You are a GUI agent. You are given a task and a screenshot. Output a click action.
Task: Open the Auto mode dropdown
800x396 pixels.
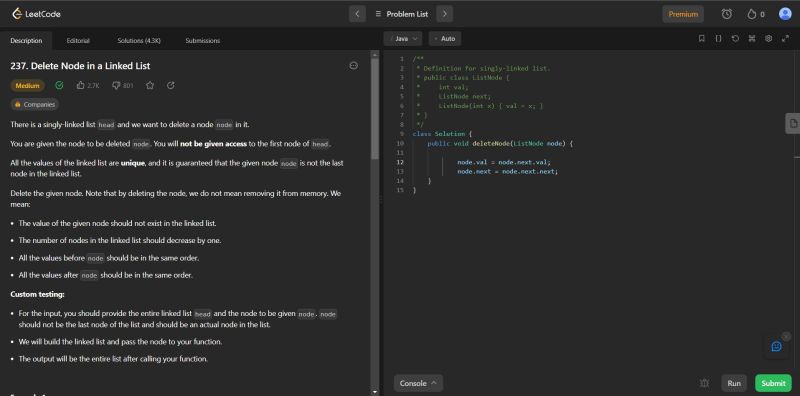445,39
